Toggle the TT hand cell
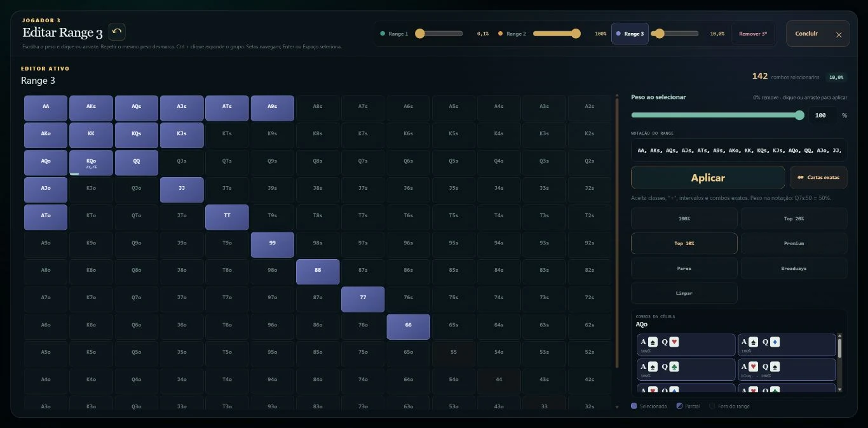Screen dimensions: 868x428 [x=227, y=217]
